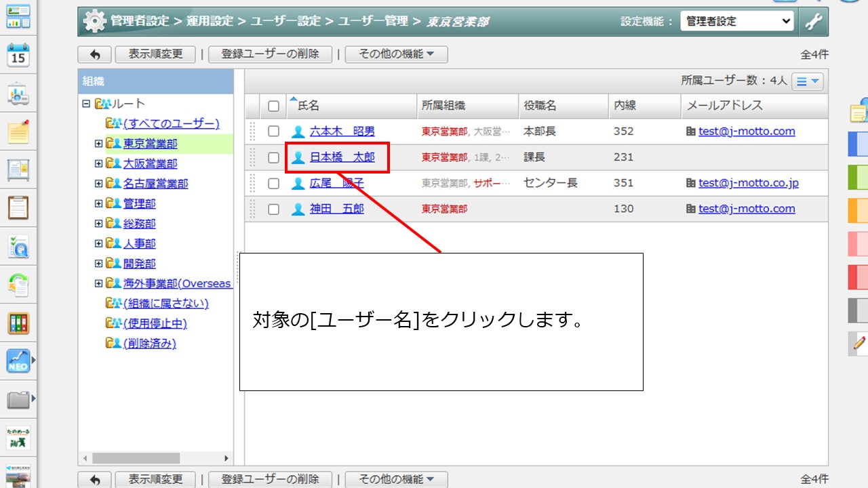Image resolution: width=868 pixels, height=488 pixels.
Task: Click the user name 日本橋 太郎
Action: 342,157
